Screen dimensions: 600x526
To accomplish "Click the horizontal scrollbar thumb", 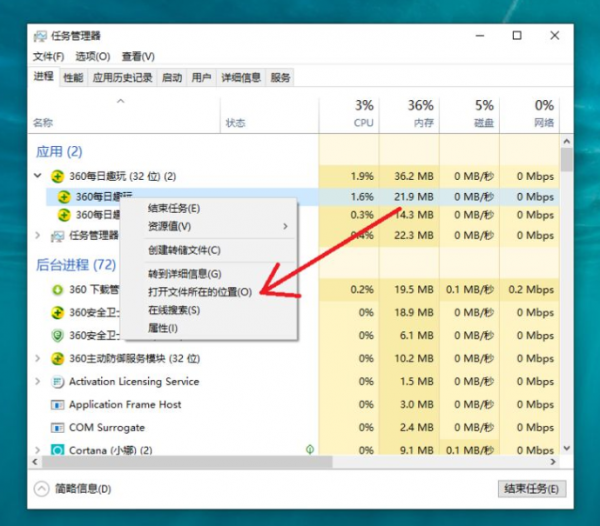I will coord(187,462).
